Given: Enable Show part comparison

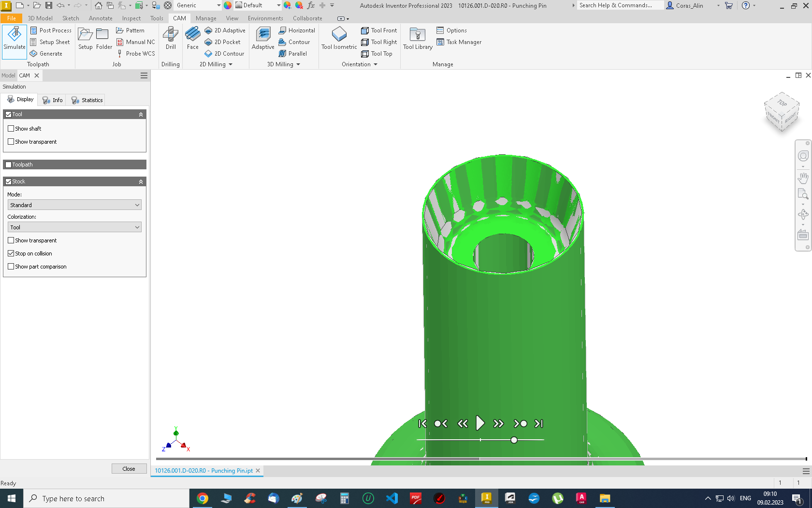Looking at the screenshot, I should point(11,266).
